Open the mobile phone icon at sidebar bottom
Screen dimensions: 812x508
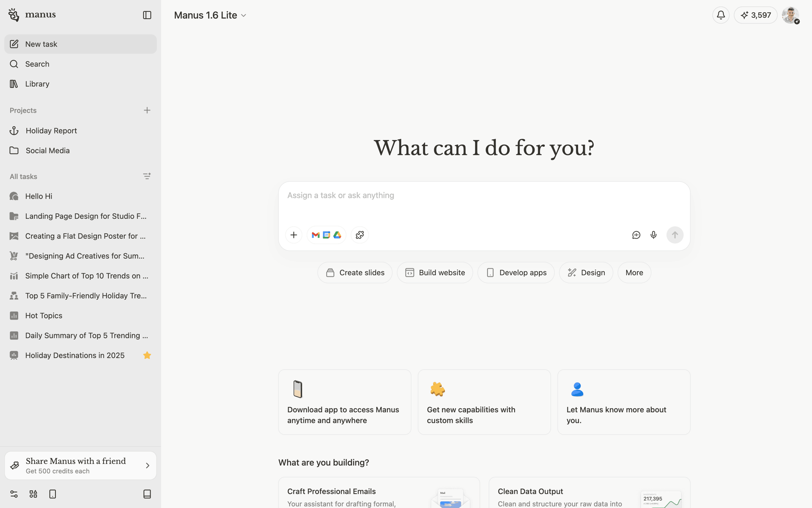pyautogui.click(x=53, y=494)
